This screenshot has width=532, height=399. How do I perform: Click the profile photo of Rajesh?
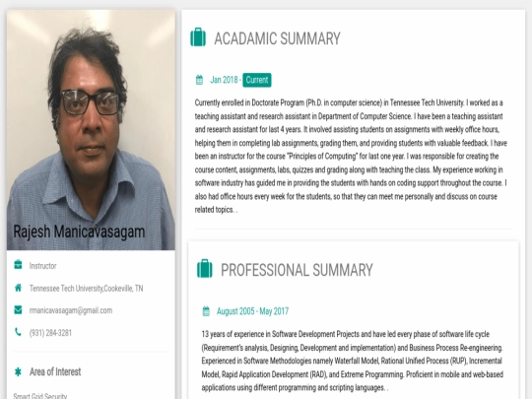(x=91, y=130)
